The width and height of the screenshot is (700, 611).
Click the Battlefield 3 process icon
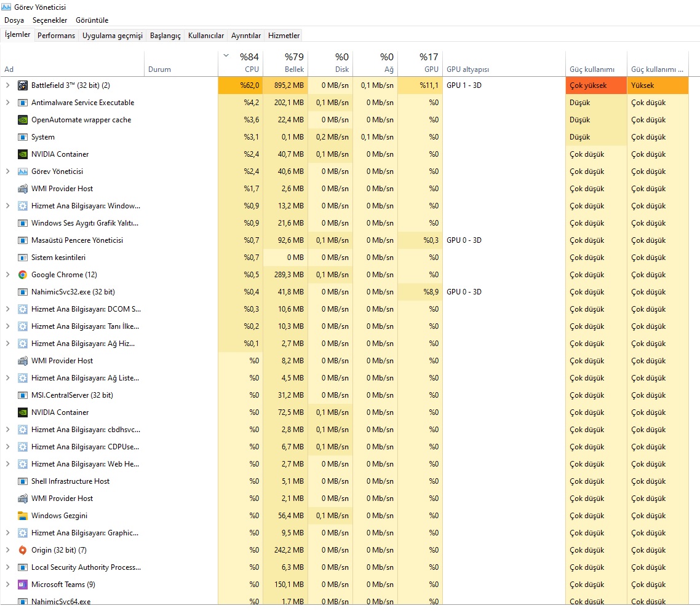(22, 85)
